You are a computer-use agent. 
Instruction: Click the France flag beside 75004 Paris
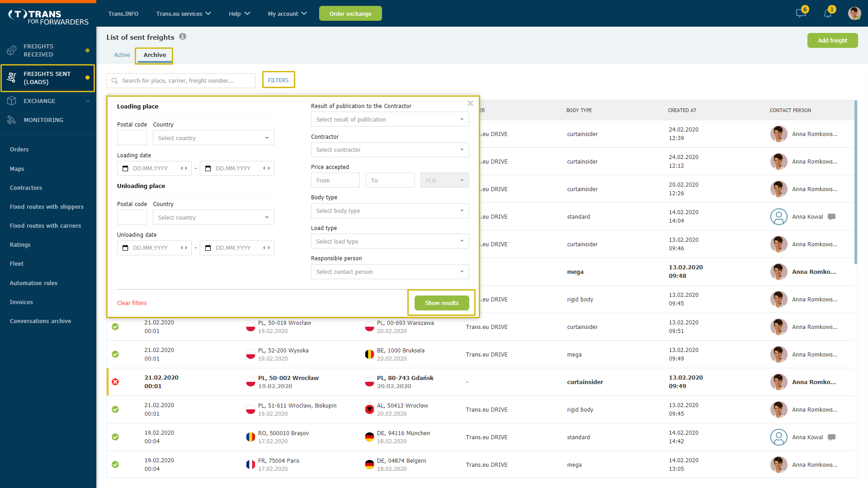[x=250, y=465]
